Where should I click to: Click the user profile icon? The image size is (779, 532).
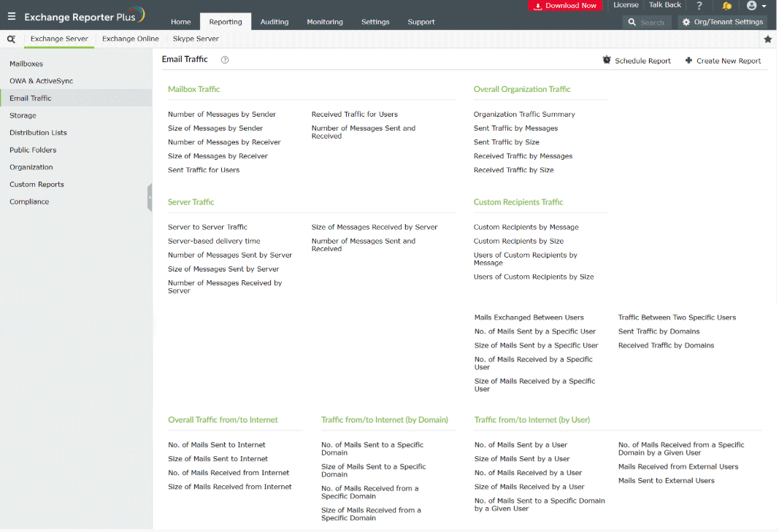[x=751, y=6]
